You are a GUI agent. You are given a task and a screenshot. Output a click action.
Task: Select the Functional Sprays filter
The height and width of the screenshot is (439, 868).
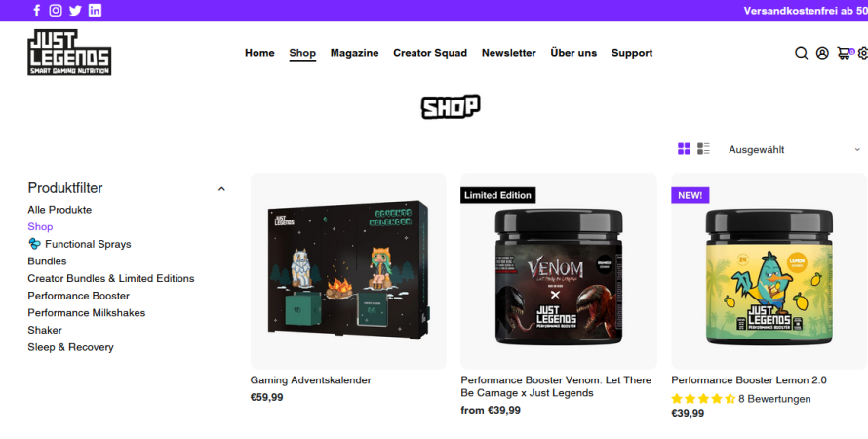point(79,244)
